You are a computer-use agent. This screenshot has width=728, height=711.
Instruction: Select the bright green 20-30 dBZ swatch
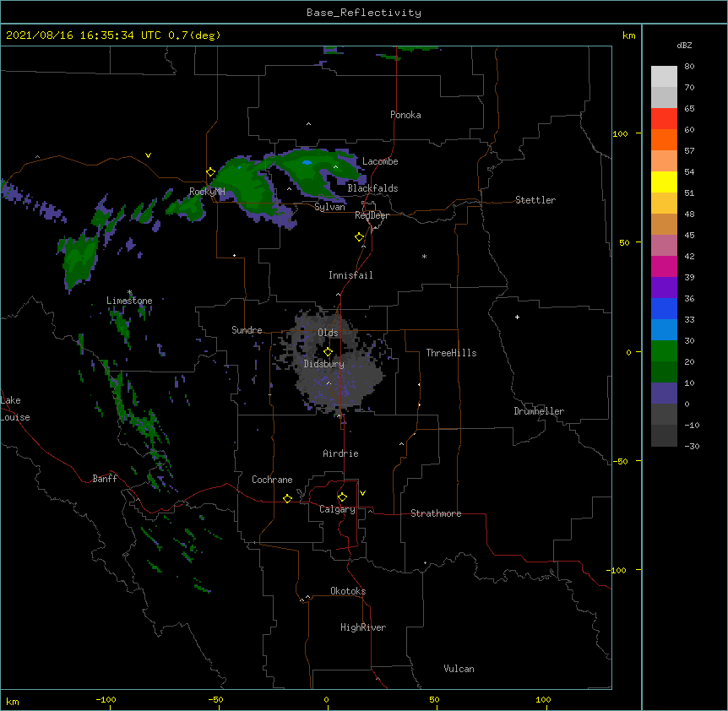[664, 351]
